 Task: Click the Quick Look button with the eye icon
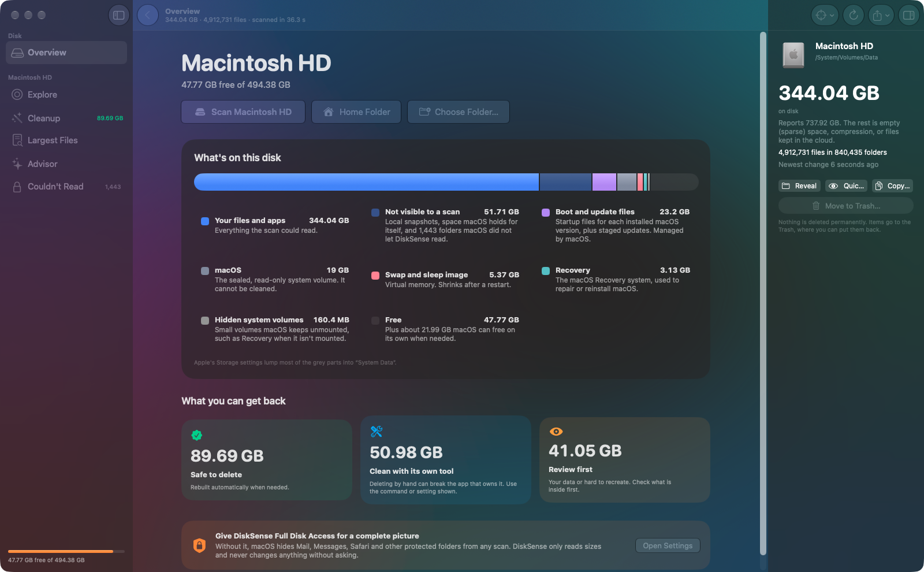tap(847, 186)
